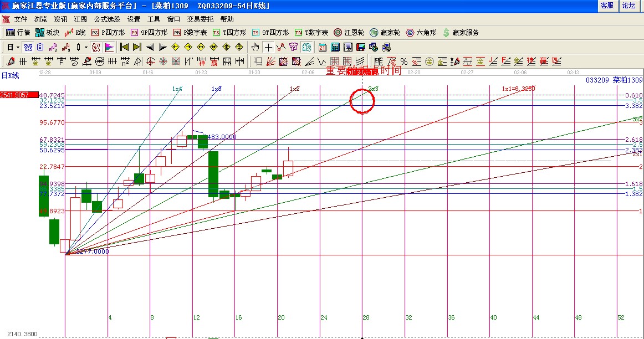
Task: Click the save floppy disk icon
Action: (360, 47)
